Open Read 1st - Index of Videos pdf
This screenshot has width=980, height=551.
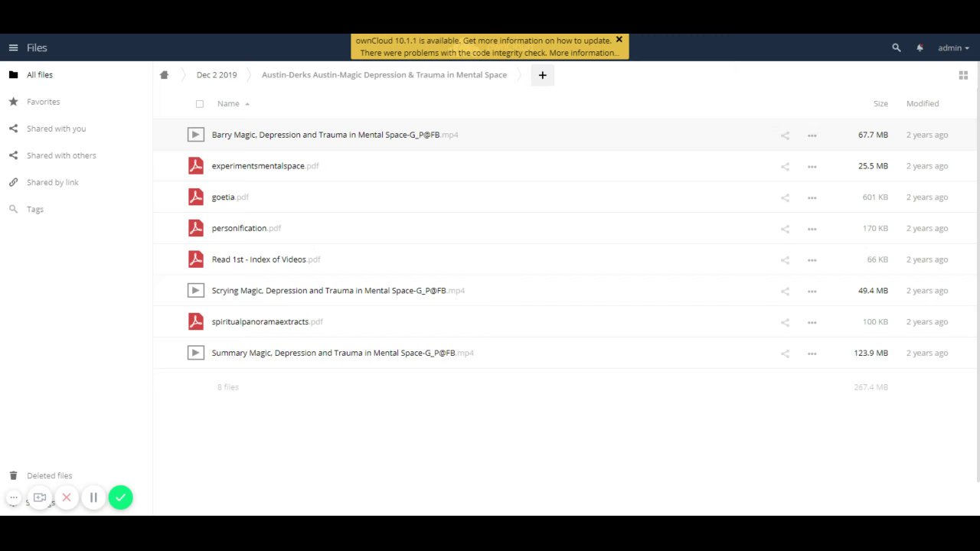pos(266,259)
